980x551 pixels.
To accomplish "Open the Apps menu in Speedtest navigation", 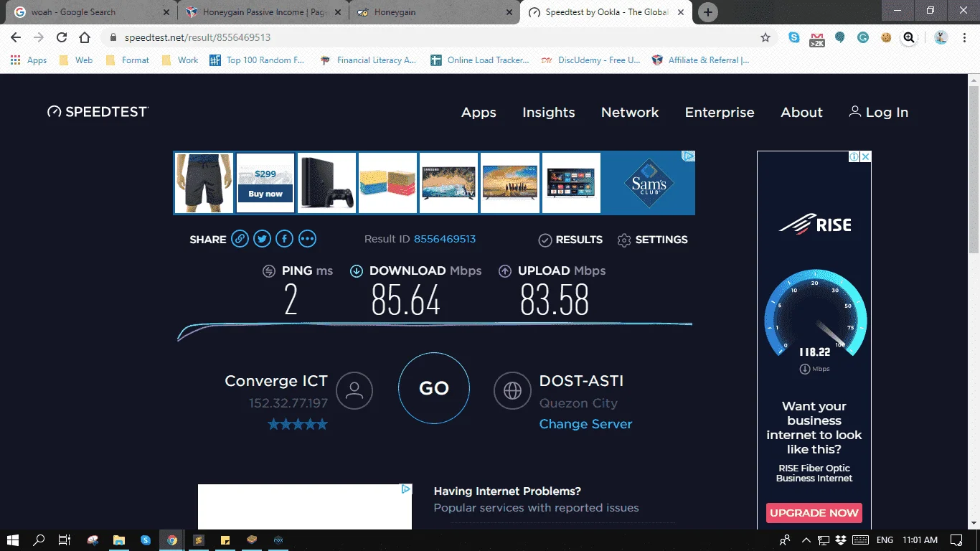I will coord(479,113).
